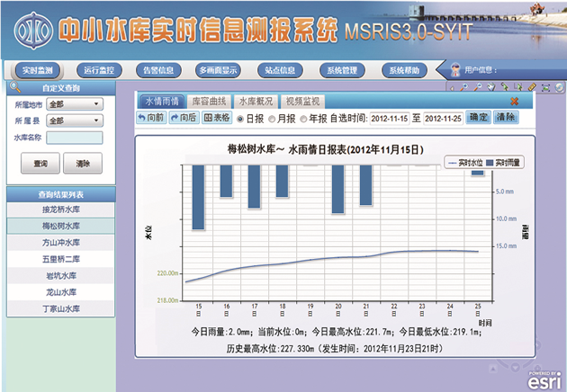Click the 向前 button
The width and height of the screenshot is (567, 392).
(x=151, y=118)
